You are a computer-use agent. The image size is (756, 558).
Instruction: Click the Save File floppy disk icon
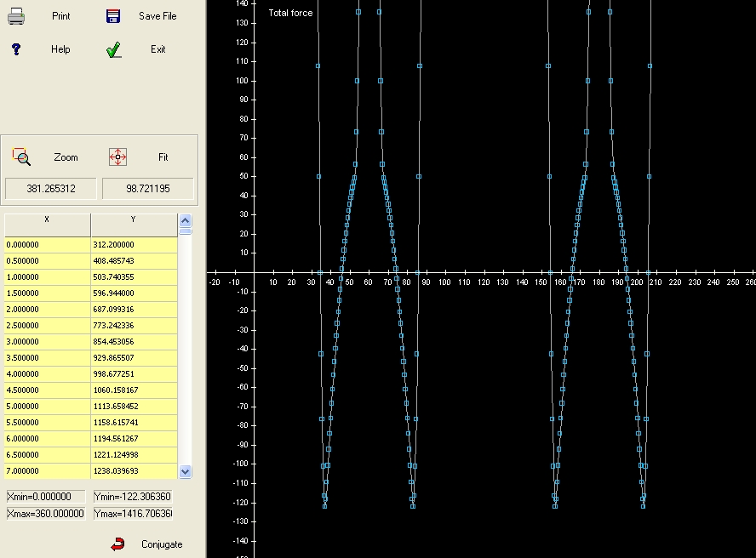pyautogui.click(x=113, y=16)
